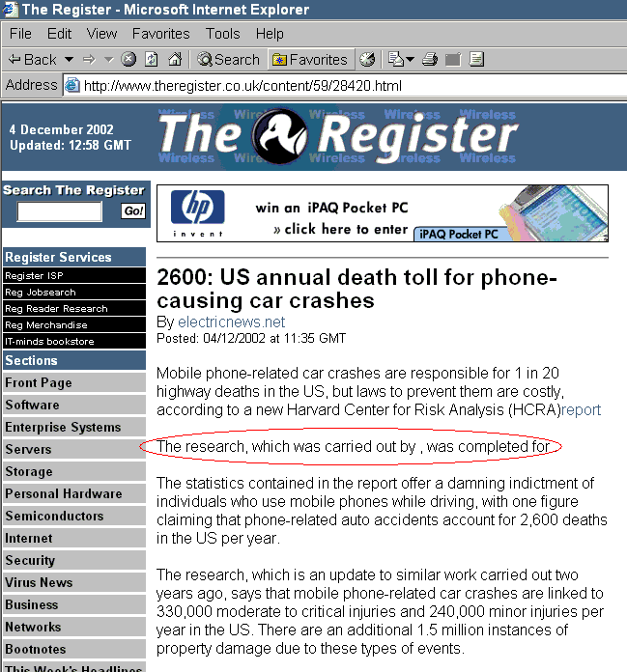Open the Search toolbar button
Viewport: 627px width, 672px height.
coord(229,59)
